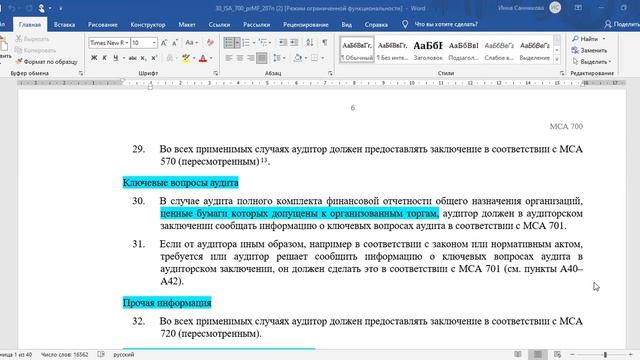Viewport: 640px width, 360px height.
Task: Expand Найти dropdown arrow
Action: click(x=604, y=39)
